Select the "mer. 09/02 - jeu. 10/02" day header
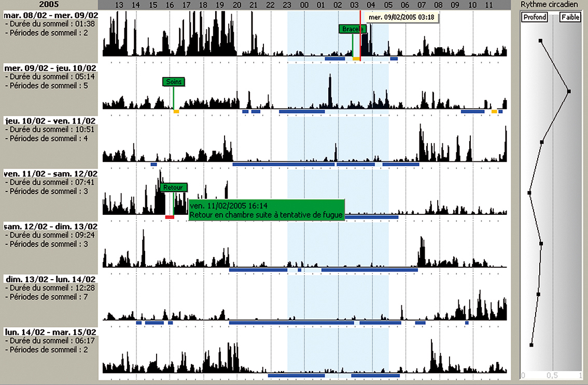 click(x=50, y=68)
